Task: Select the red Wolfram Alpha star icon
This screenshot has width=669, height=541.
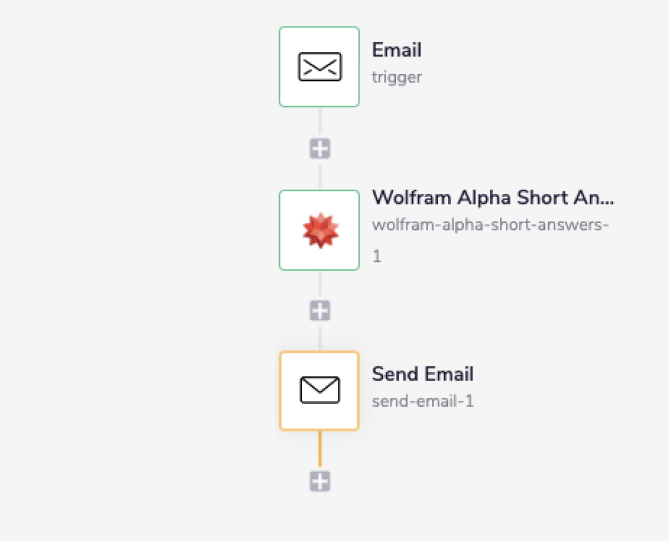Action: (x=319, y=230)
